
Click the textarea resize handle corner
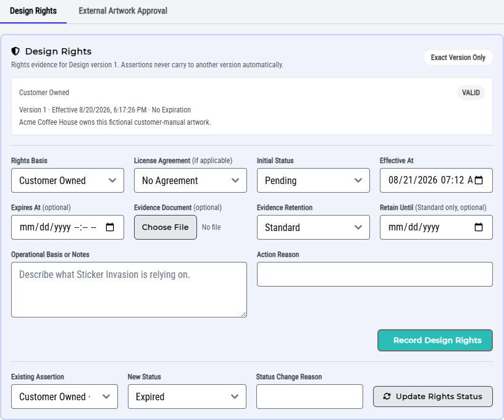(244, 314)
